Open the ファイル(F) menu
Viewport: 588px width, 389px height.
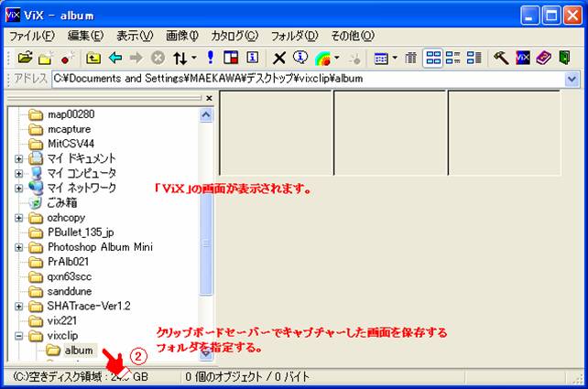point(32,36)
